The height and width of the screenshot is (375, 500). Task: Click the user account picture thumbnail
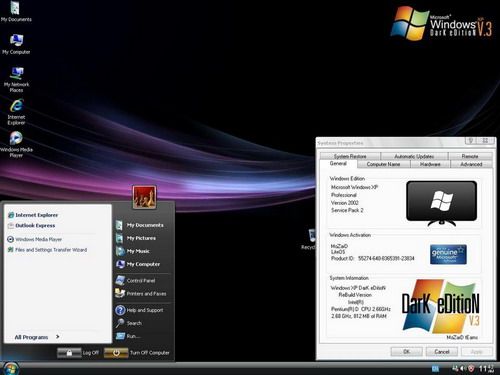[144, 197]
